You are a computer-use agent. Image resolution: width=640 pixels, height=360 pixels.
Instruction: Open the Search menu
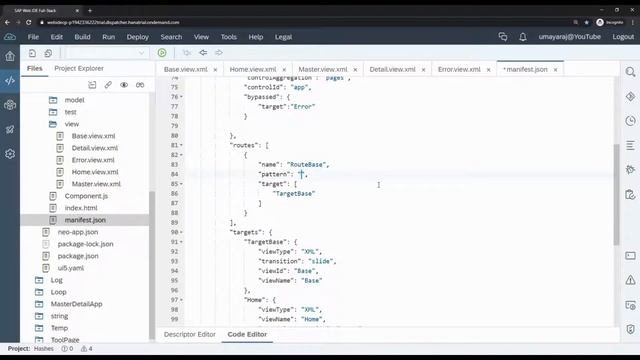[x=171, y=37]
